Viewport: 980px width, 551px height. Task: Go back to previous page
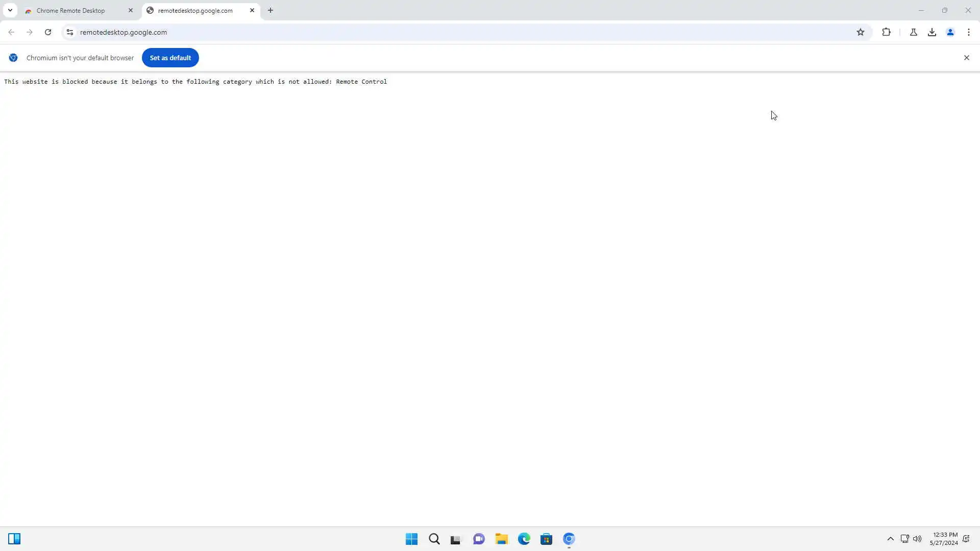point(11,32)
